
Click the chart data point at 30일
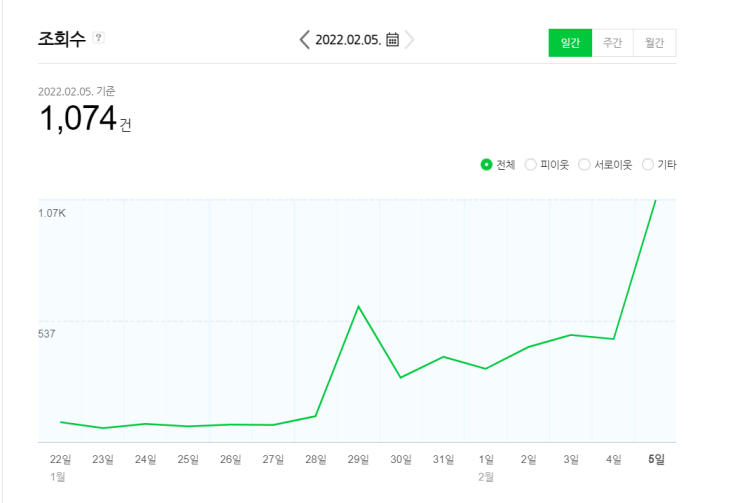pyautogui.click(x=401, y=377)
